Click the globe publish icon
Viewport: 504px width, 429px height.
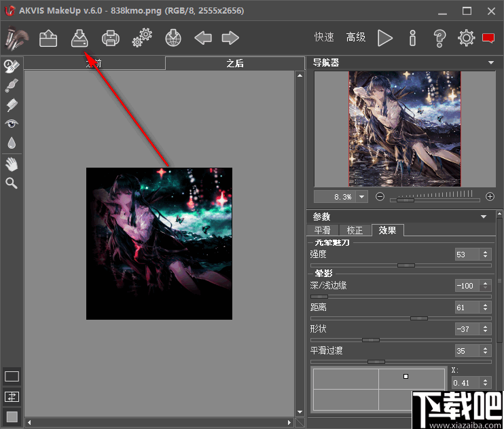click(x=173, y=38)
